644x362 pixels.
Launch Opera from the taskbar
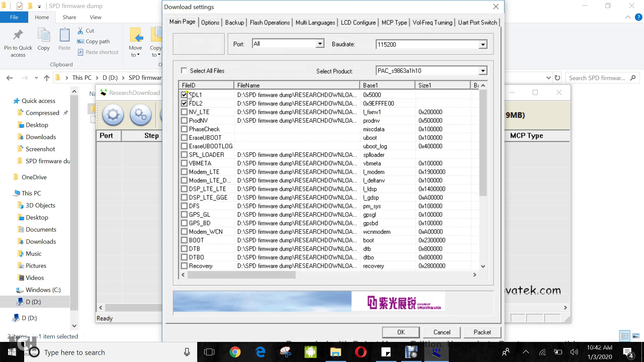(361, 352)
